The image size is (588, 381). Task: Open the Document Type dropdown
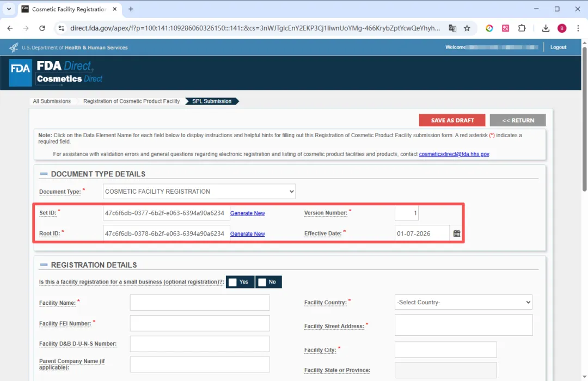tap(199, 191)
